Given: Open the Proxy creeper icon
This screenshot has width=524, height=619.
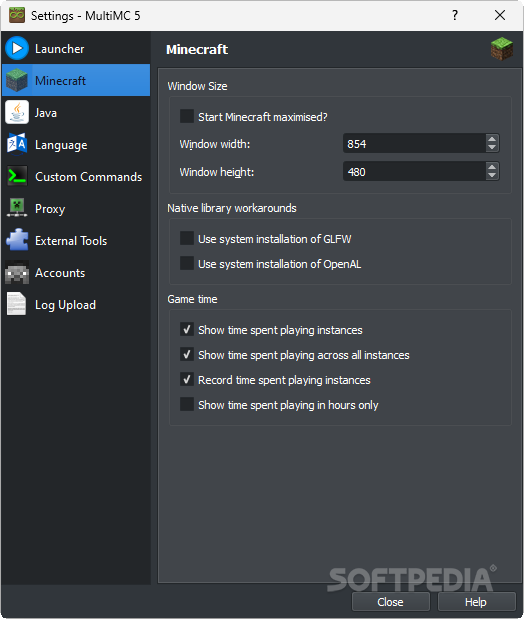Looking at the screenshot, I should [17, 208].
